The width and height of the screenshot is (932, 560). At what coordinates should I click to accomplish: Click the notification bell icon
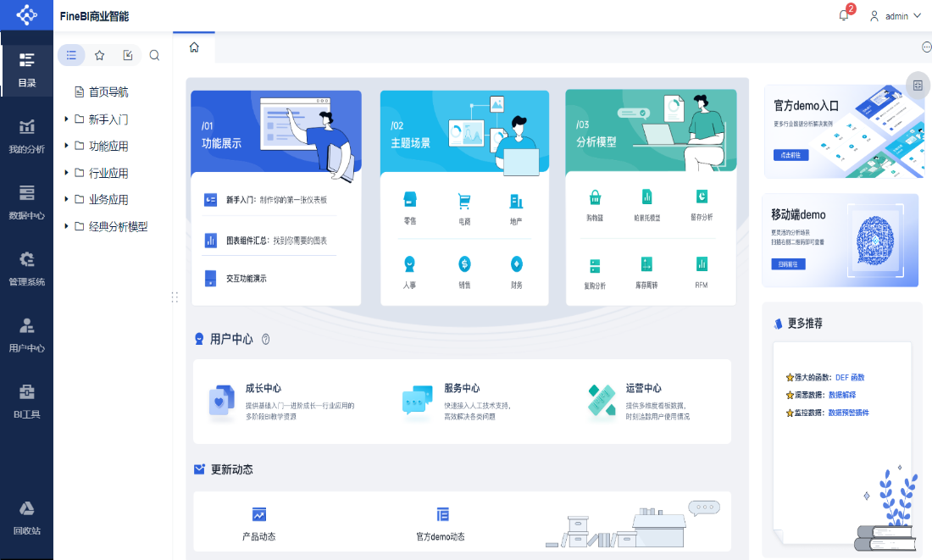(843, 15)
